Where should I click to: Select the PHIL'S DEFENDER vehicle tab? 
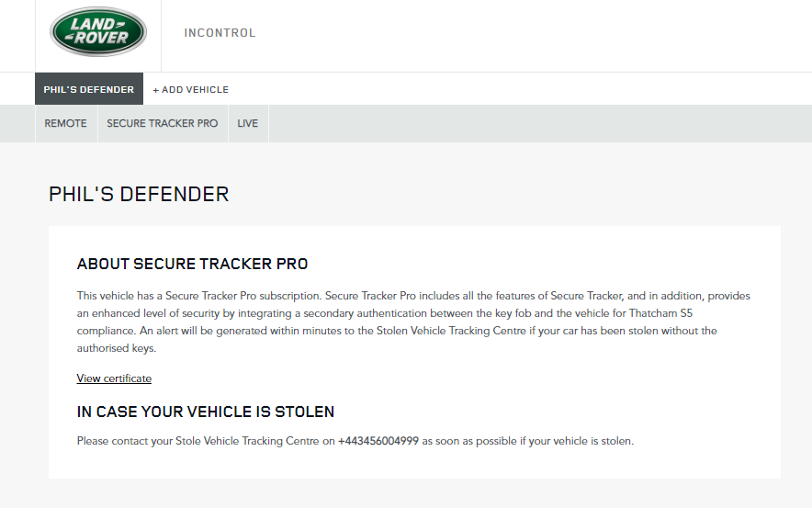pos(89,89)
